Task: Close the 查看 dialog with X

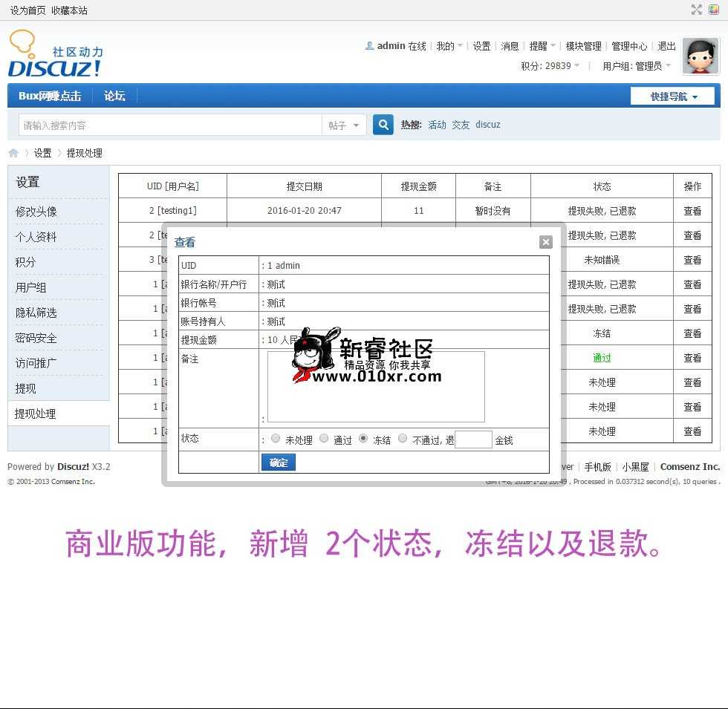Action: (x=546, y=242)
